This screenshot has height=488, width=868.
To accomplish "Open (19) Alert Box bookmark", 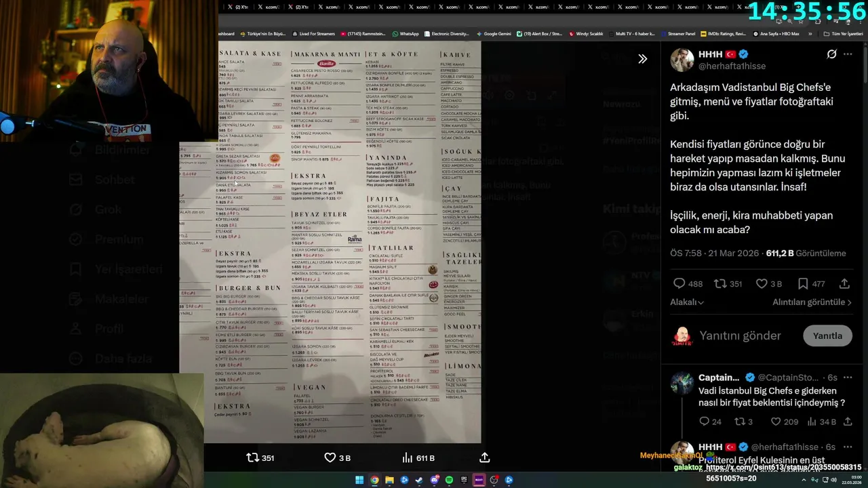I will click(540, 34).
